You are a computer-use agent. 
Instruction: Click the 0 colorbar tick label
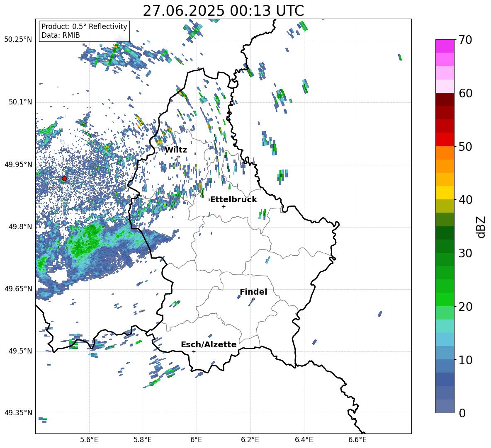coord(462,413)
